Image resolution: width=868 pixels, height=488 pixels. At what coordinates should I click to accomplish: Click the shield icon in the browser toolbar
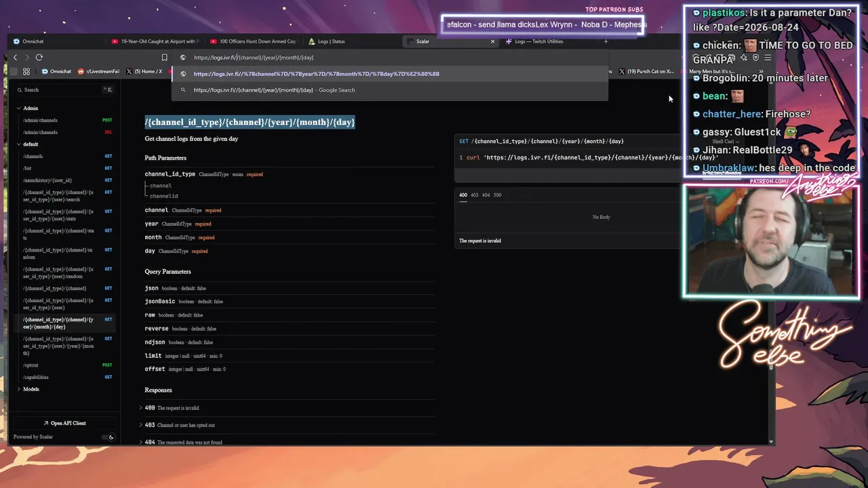click(755, 58)
